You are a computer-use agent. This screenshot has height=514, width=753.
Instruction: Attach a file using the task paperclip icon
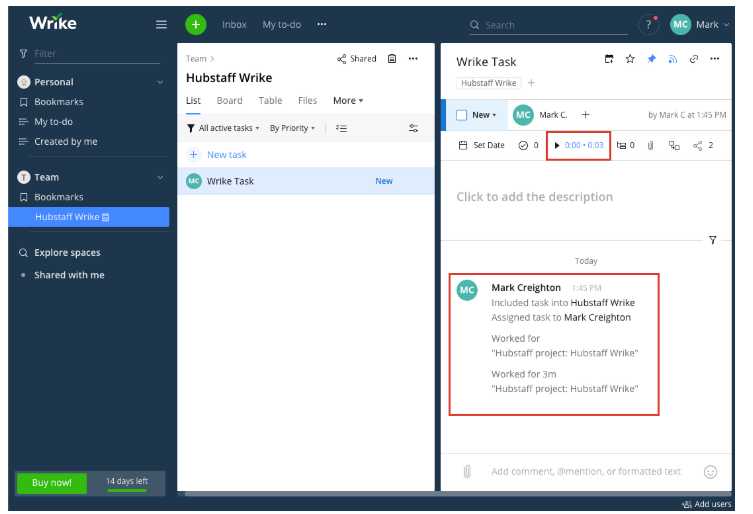(650, 146)
